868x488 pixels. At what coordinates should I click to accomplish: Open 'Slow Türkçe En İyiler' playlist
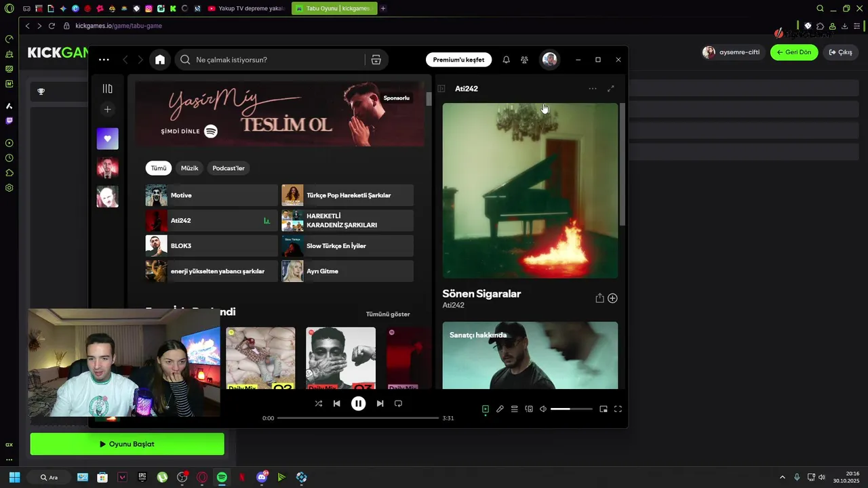pyautogui.click(x=347, y=245)
